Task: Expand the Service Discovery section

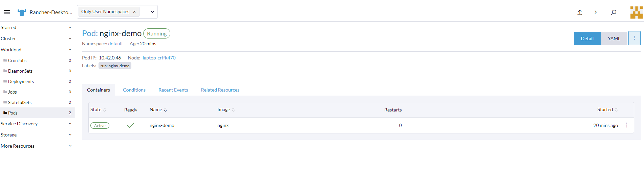Action: [x=70, y=124]
